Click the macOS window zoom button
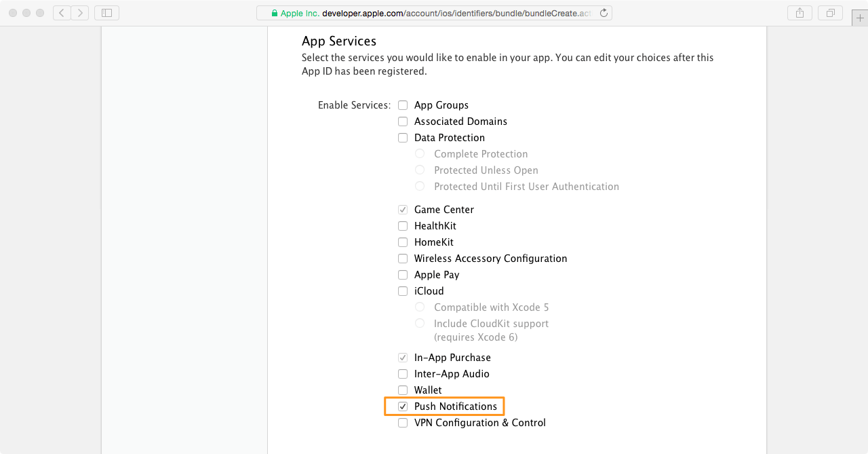This screenshot has height=454, width=868. [x=40, y=13]
